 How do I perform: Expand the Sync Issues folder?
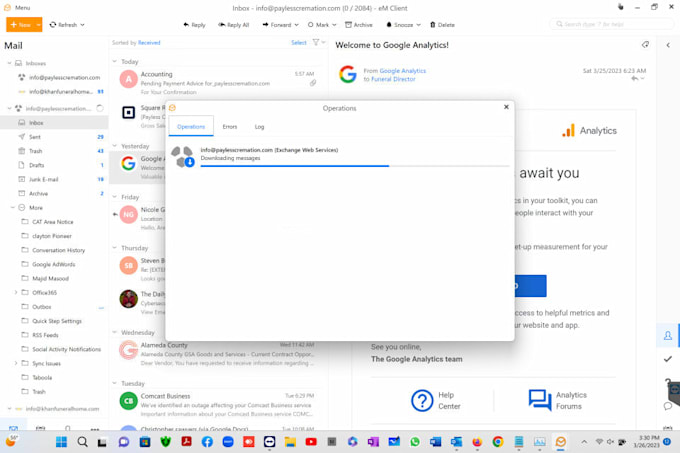(x=16, y=363)
